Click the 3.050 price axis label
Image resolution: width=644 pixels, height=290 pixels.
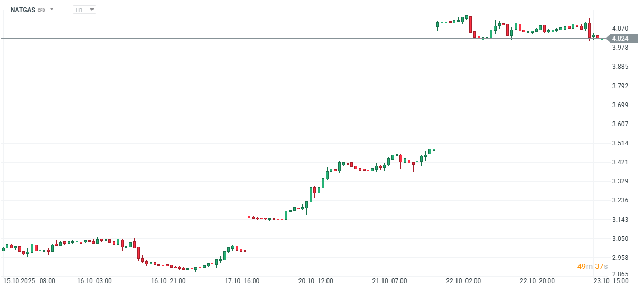point(620,239)
